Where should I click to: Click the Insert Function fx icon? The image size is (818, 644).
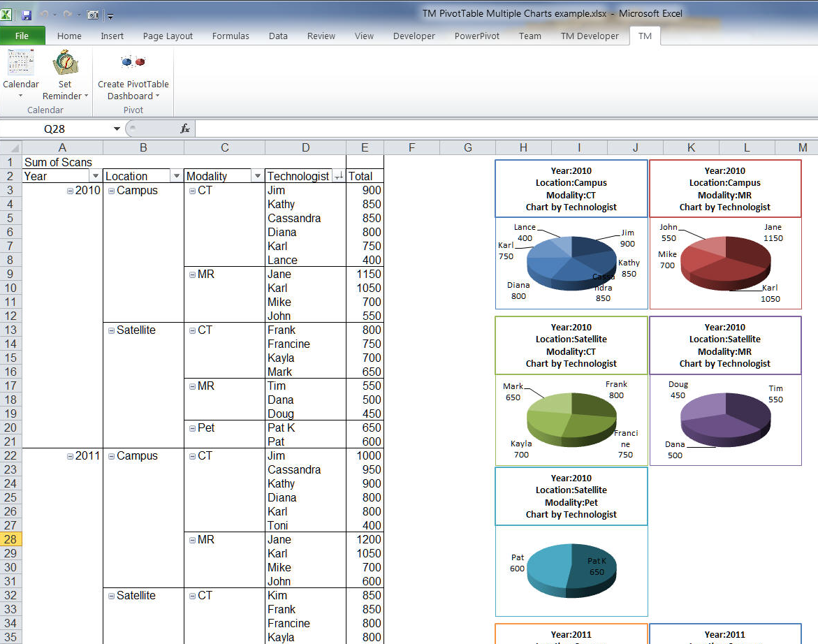[185, 129]
